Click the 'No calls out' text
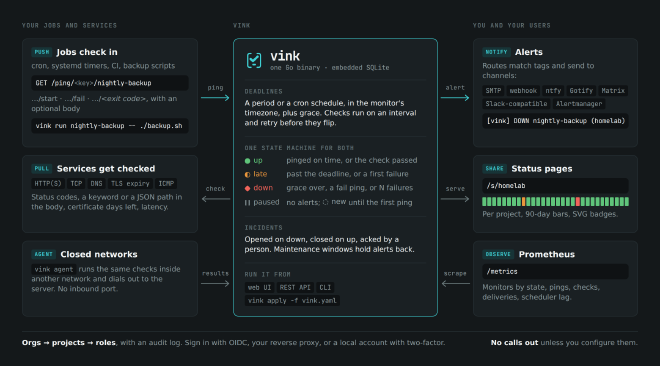 coord(514,343)
